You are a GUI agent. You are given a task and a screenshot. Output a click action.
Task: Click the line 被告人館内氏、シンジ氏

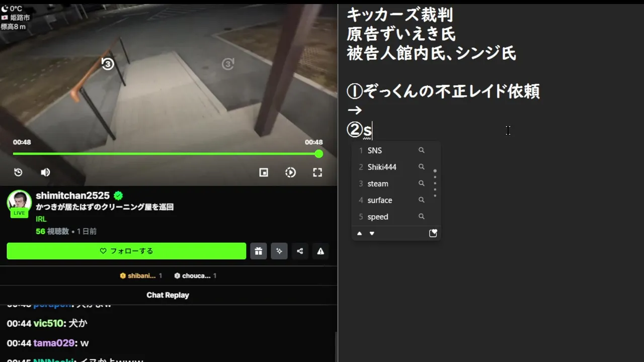[431, 53]
